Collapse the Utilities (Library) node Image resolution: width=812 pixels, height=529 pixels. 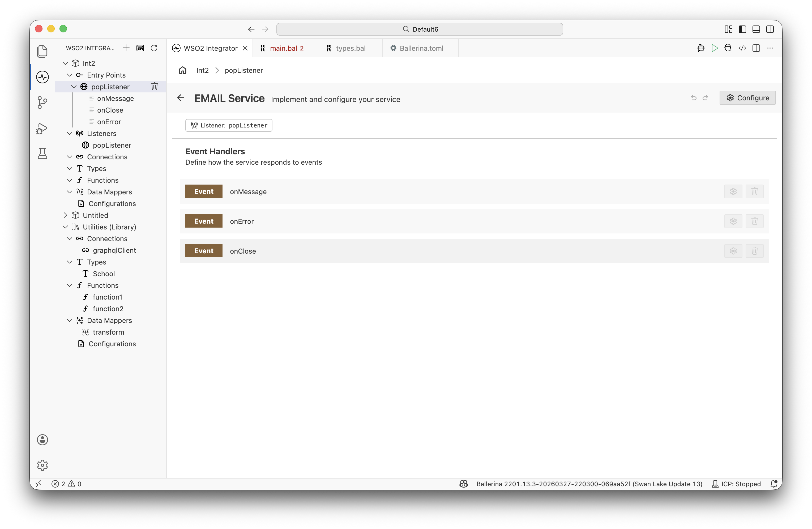point(65,227)
